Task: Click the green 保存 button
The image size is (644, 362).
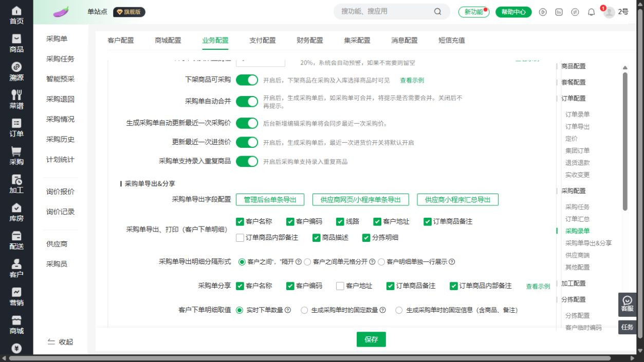Action: (371, 339)
